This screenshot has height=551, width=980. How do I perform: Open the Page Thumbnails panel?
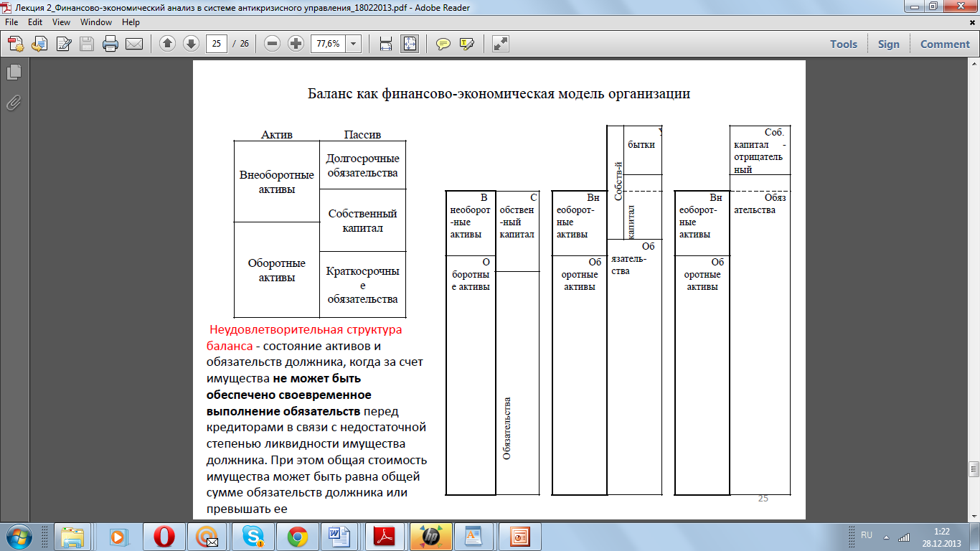click(x=13, y=72)
